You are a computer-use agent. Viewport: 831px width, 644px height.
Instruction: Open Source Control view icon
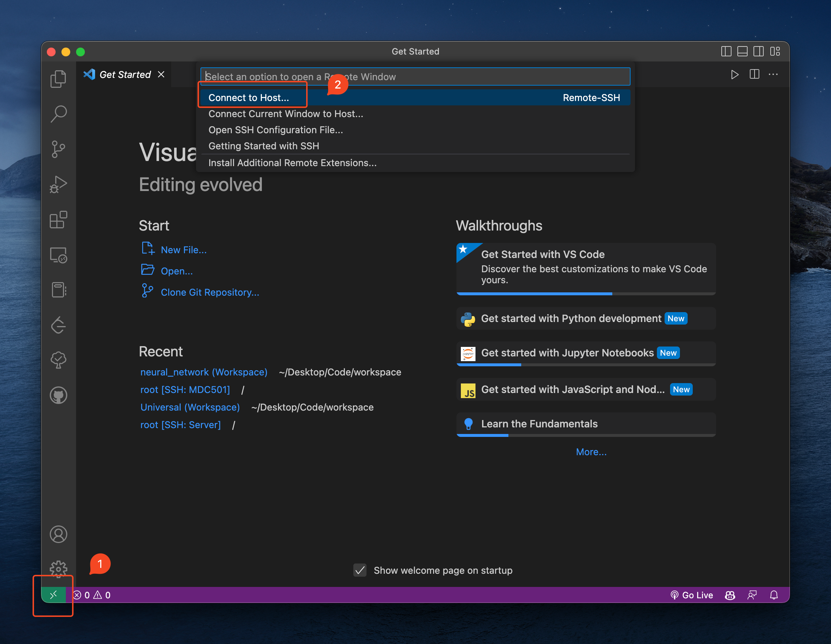tap(58, 149)
